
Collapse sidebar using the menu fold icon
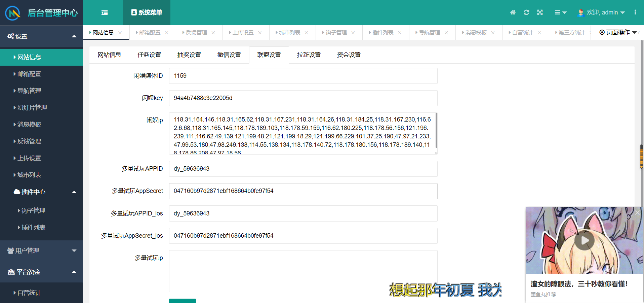point(105,13)
